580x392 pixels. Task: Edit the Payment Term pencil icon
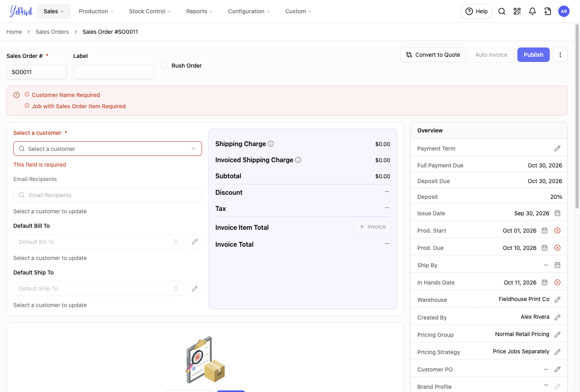[557, 149]
